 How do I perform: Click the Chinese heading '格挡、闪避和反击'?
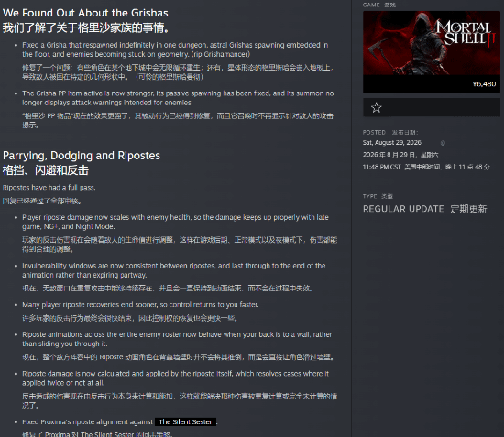point(46,170)
